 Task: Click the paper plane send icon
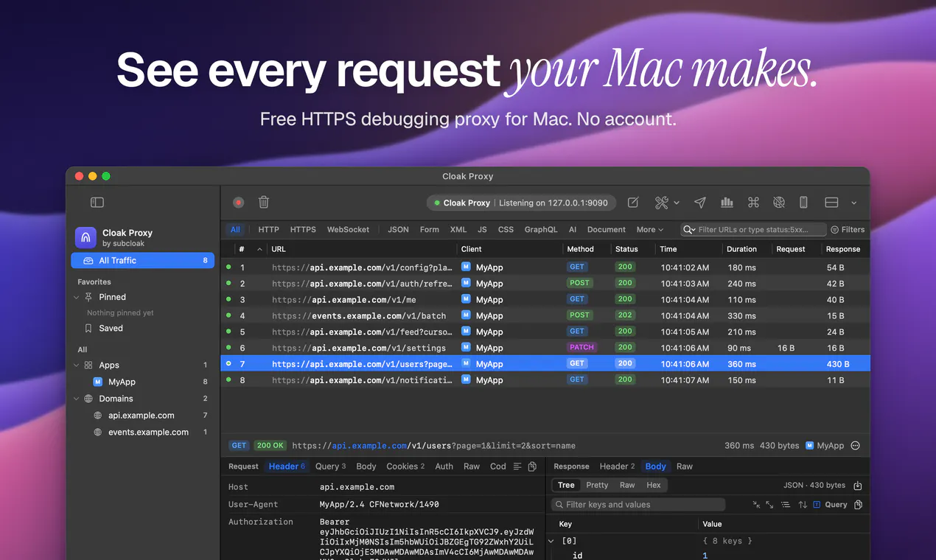tap(700, 203)
